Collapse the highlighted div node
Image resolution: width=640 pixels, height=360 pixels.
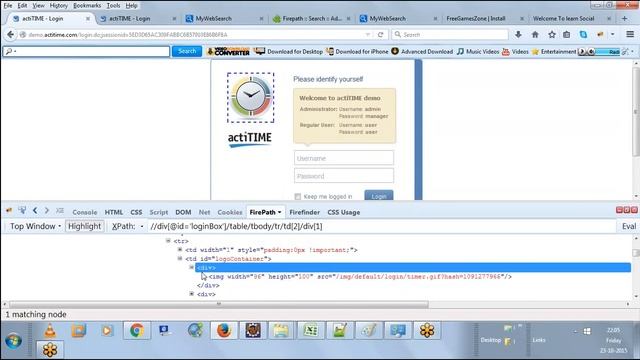coord(191,267)
